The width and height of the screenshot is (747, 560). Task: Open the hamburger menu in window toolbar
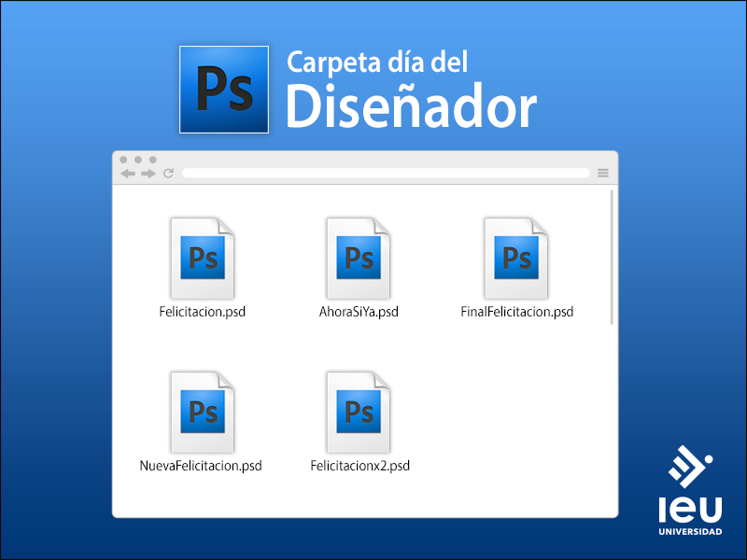pyautogui.click(x=603, y=173)
